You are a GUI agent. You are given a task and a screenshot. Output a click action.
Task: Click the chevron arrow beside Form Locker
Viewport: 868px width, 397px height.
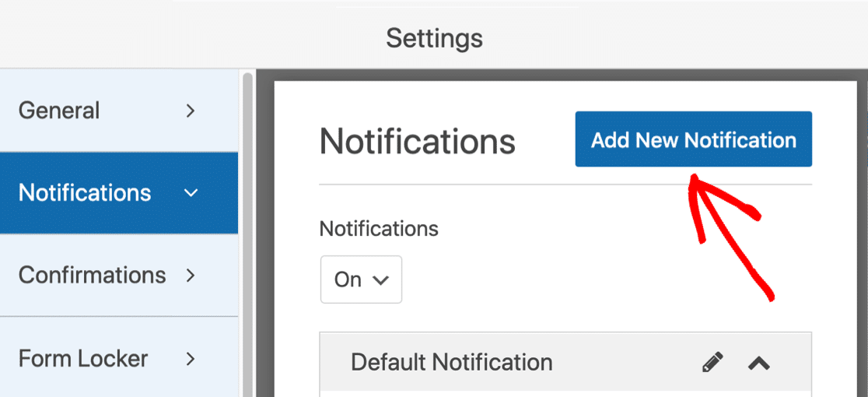coord(191,359)
